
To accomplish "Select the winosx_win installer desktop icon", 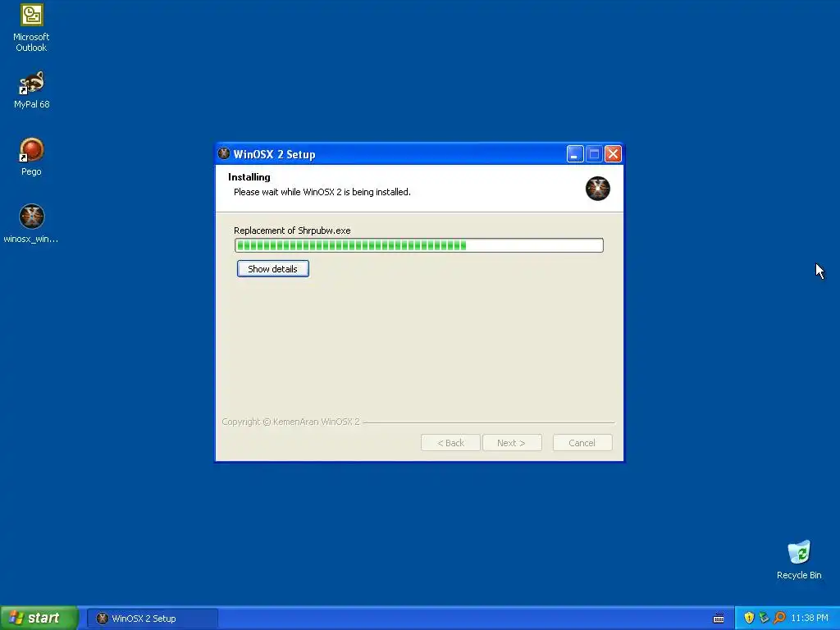I will (31, 224).
